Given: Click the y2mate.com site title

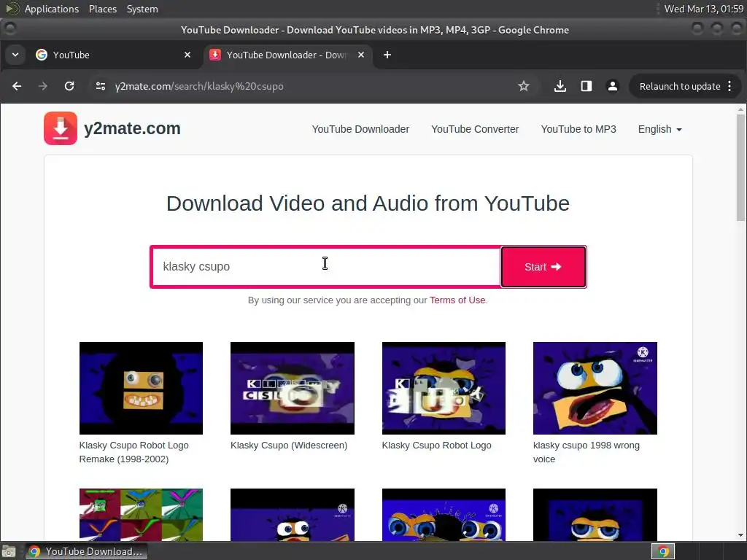Looking at the screenshot, I should [132, 128].
